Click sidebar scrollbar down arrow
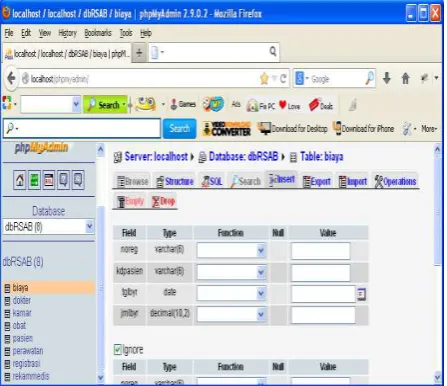Image resolution: width=447 pixels, height=386 pixels. pyautogui.click(x=100, y=378)
